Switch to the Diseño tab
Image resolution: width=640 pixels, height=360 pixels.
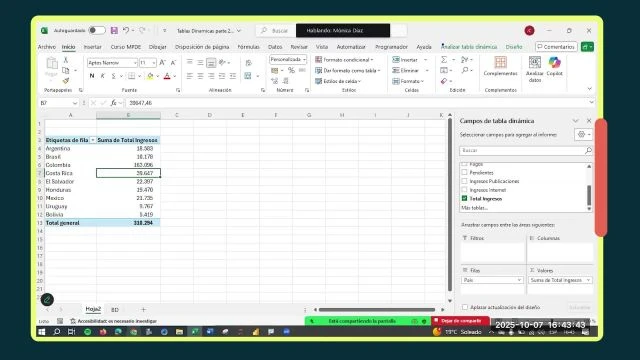(x=514, y=47)
